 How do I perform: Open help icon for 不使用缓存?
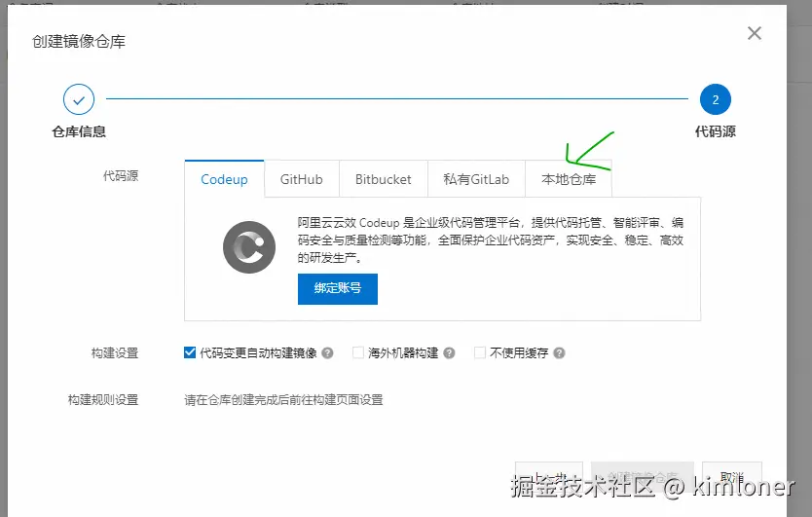[x=559, y=353]
